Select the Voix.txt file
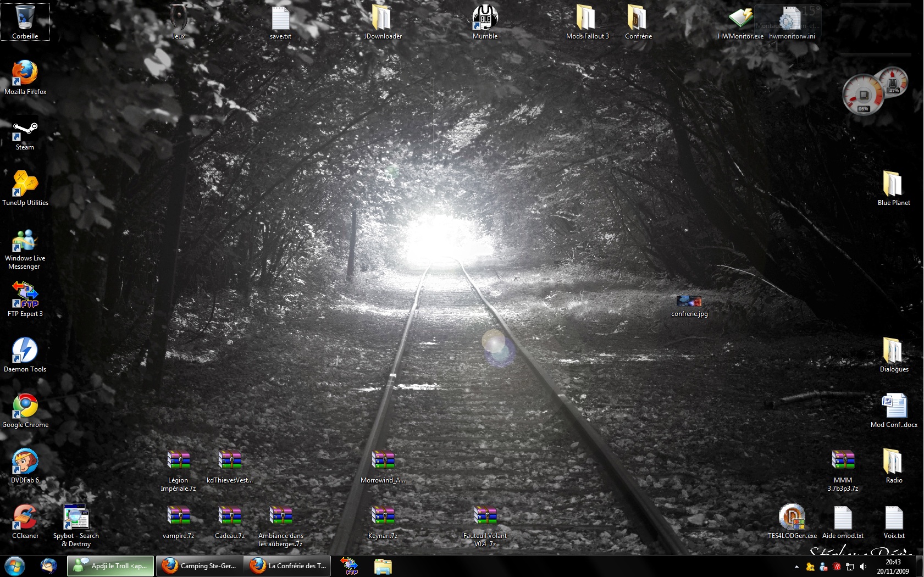Screen dimensions: 924x577 click(894, 521)
